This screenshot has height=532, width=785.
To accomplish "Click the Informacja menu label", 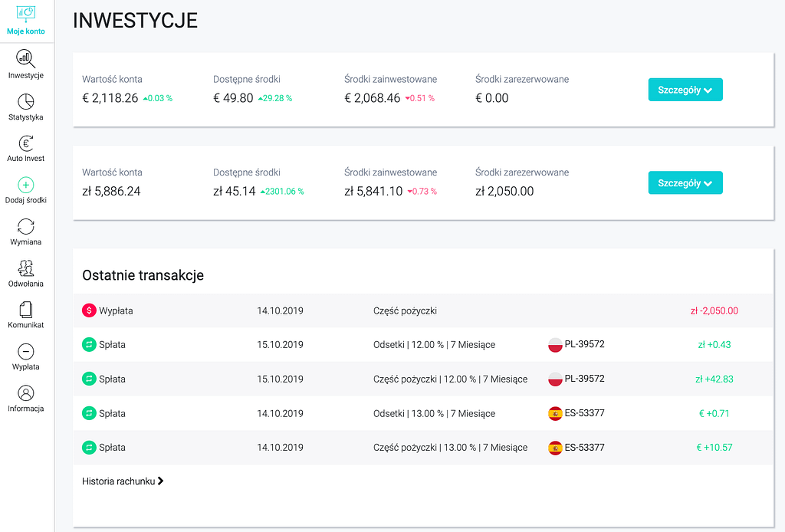I will coord(25,409).
